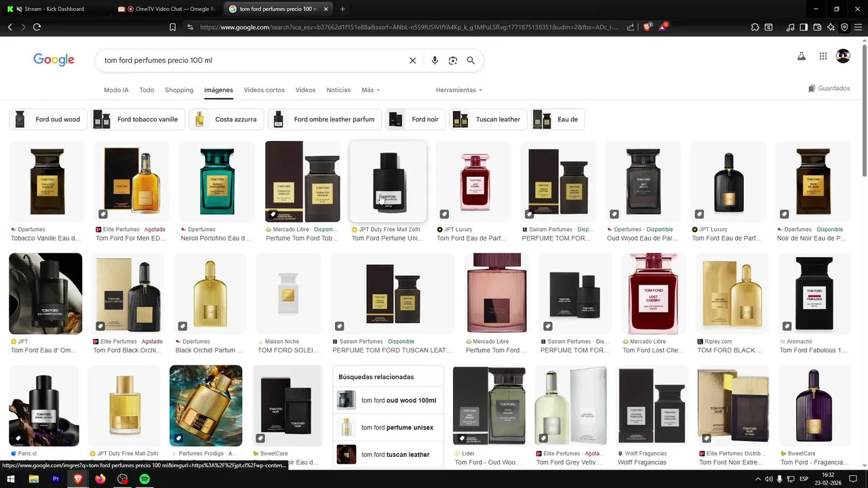Open Brave Rewards triangle icon
The height and width of the screenshot is (488, 868).
pyautogui.click(x=664, y=26)
